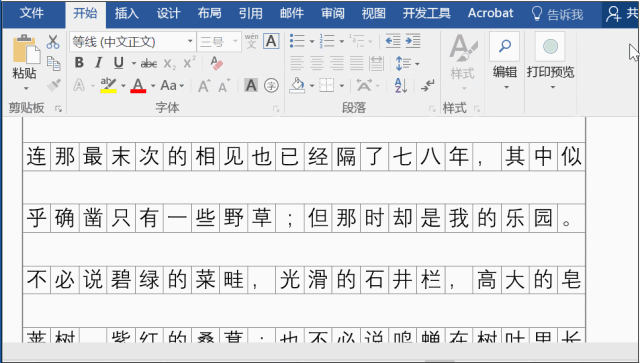Screen dimensions: 640x363
Task: Open the clipboard pane launcher
Action: pos(58,109)
